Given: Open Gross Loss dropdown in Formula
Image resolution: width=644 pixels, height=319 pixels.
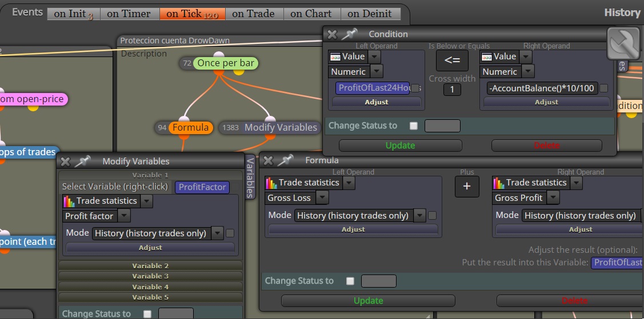Looking at the screenshot, I should [x=322, y=197].
